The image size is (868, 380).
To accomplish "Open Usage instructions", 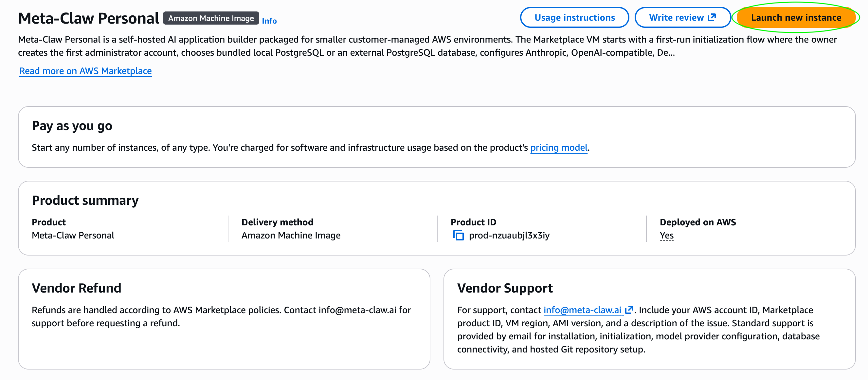I will (574, 18).
